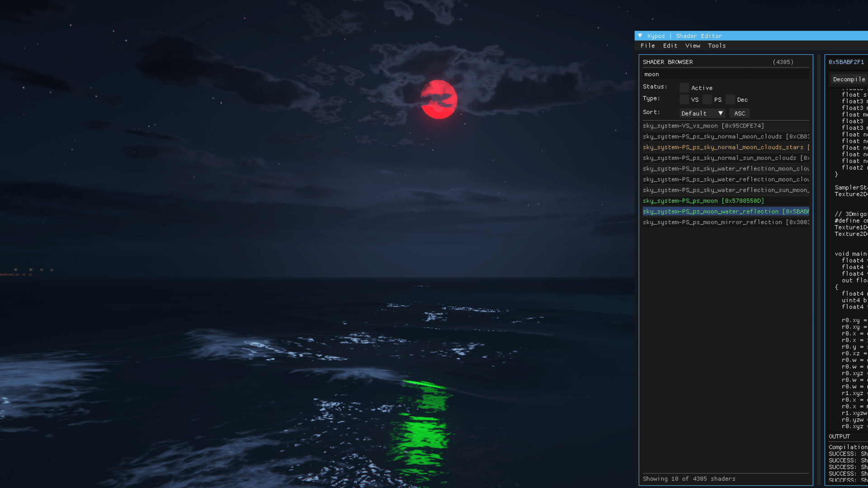Select highlighted ps_moon_water_reflection shader
The width and height of the screenshot is (868, 488).
click(725, 211)
